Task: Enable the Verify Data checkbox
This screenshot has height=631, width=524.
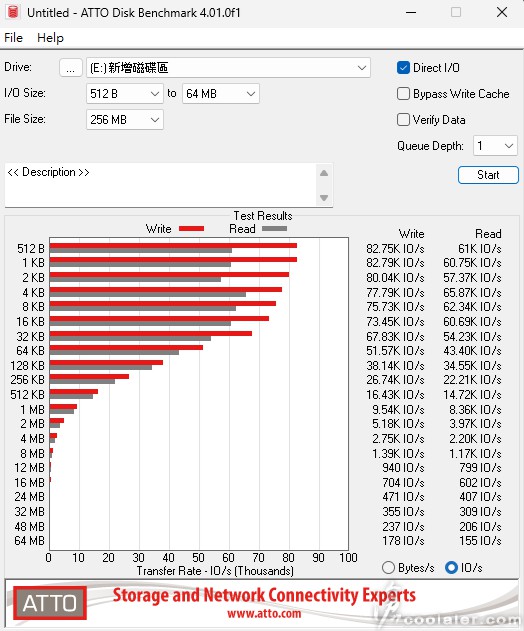Action: (403, 120)
